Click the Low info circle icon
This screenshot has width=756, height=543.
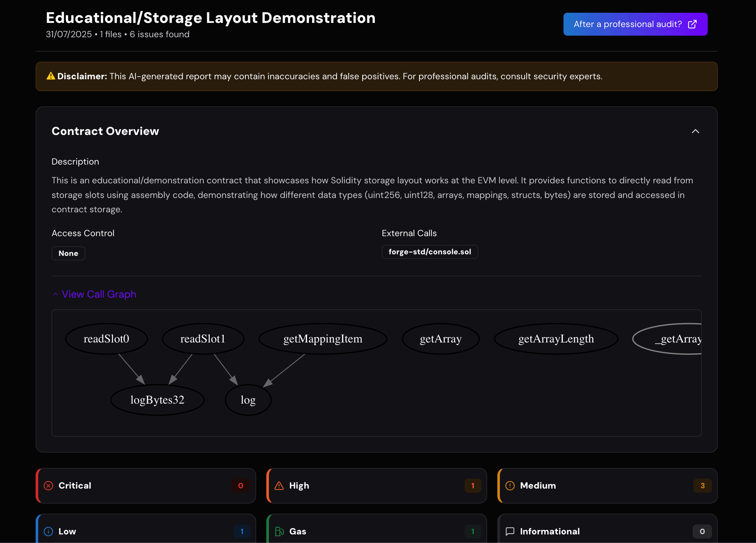[x=48, y=531]
